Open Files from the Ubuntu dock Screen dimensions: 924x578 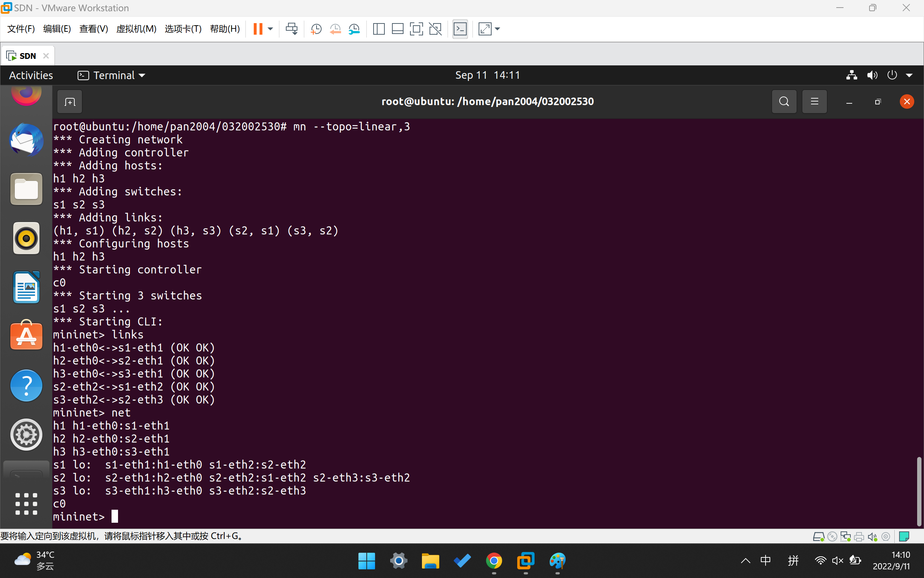point(26,189)
